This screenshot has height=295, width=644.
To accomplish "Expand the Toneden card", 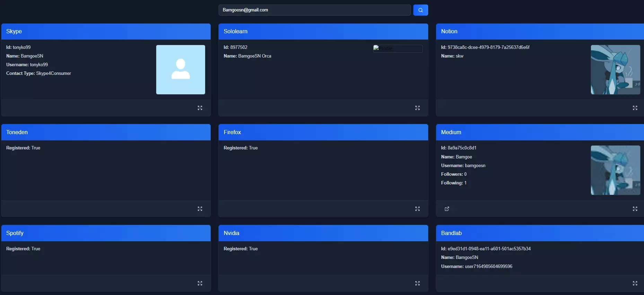I will coord(200,209).
